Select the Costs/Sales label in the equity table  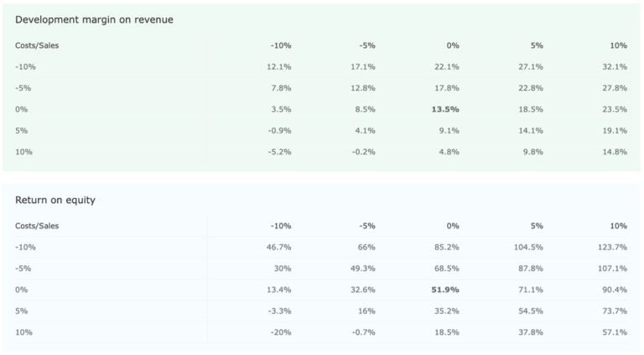(x=37, y=226)
